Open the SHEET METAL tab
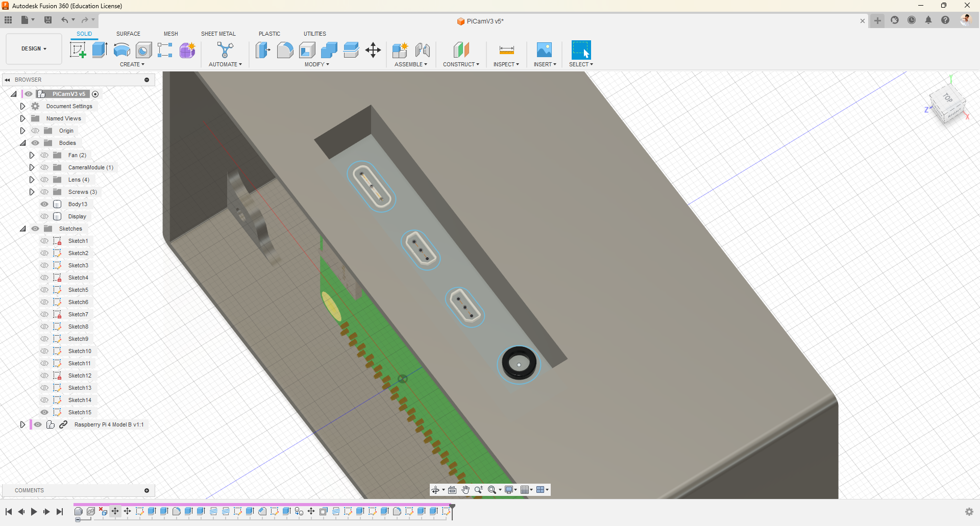Viewport: 980px width, 526px height. 218,34
